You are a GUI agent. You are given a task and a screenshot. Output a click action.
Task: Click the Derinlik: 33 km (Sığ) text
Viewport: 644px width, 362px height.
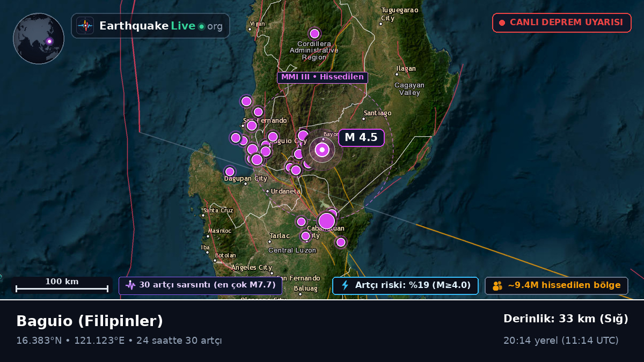coord(566,319)
